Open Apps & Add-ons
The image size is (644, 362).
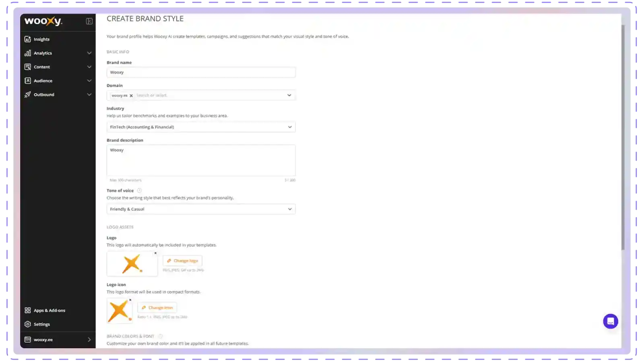point(49,311)
